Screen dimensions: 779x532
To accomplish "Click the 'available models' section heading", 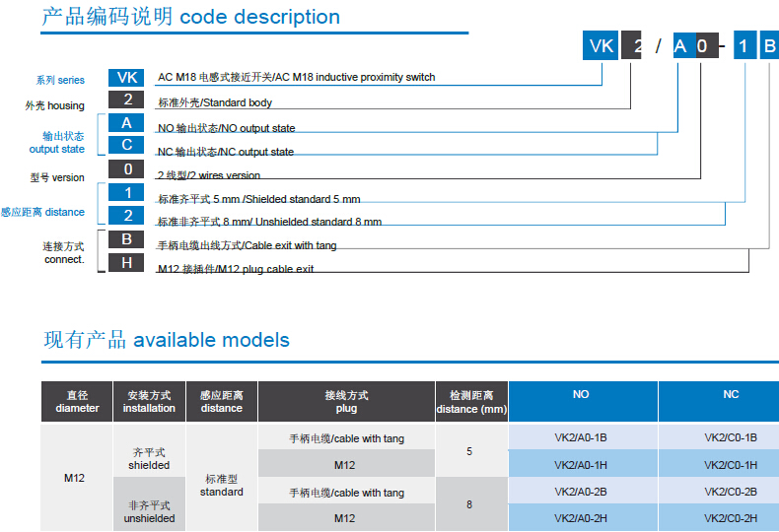I will pos(167,340).
